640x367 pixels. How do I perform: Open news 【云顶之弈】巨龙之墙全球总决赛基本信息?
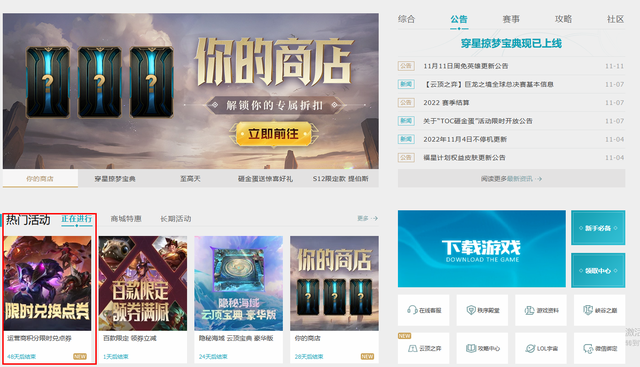click(x=489, y=85)
